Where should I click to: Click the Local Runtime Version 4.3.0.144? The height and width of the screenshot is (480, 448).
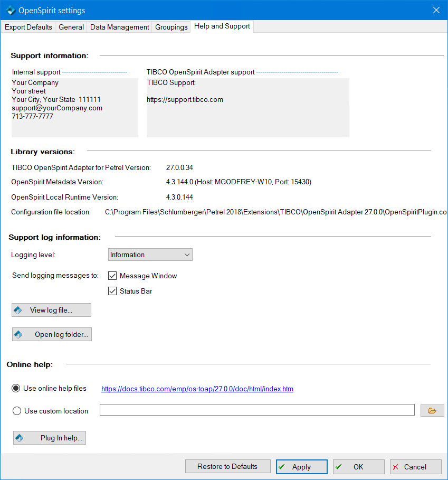179,197
